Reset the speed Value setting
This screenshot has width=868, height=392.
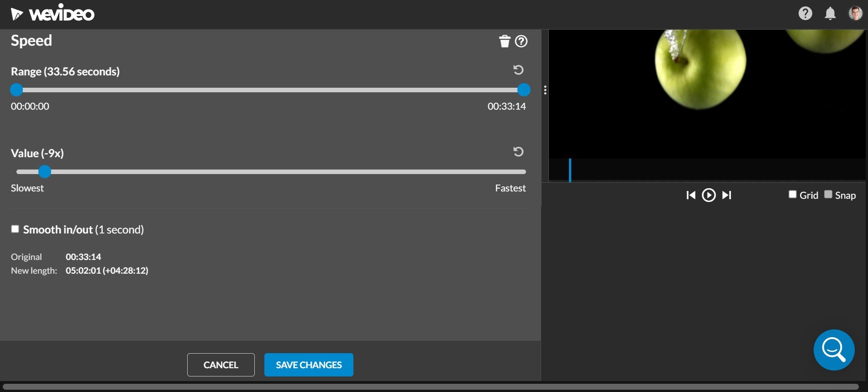coord(518,152)
